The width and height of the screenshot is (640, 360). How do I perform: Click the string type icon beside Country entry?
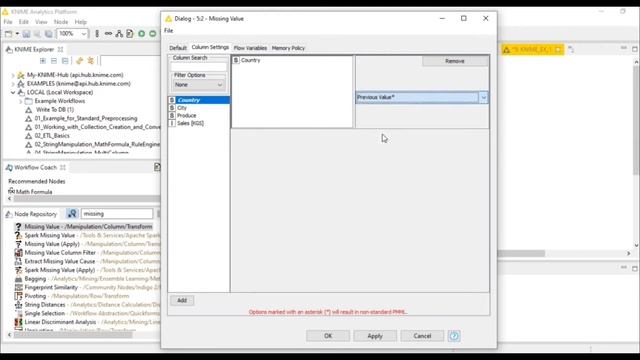tap(236, 60)
